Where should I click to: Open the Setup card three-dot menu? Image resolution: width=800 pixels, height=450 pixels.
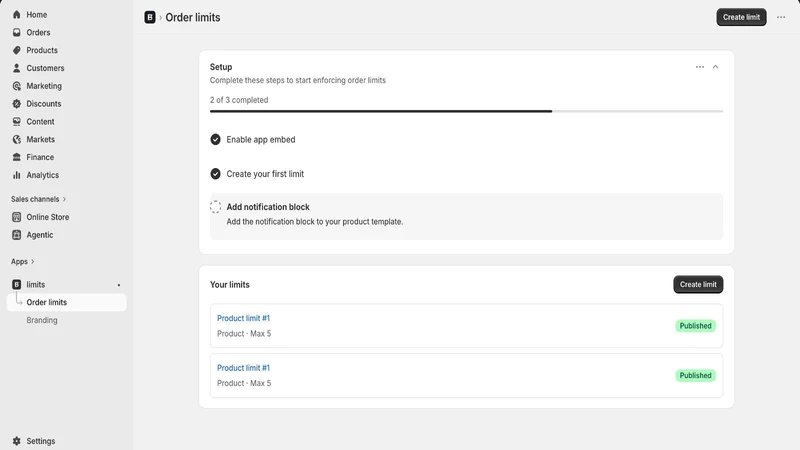699,67
